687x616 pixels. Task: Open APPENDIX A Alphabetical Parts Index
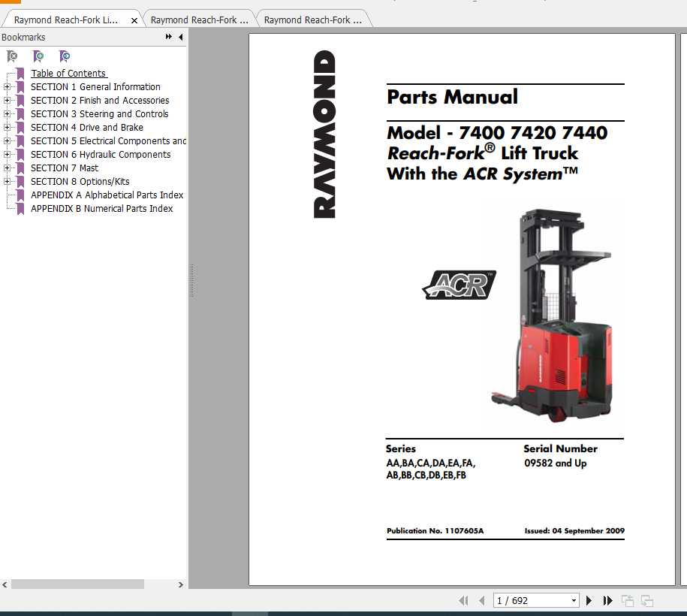click(107, 195)
